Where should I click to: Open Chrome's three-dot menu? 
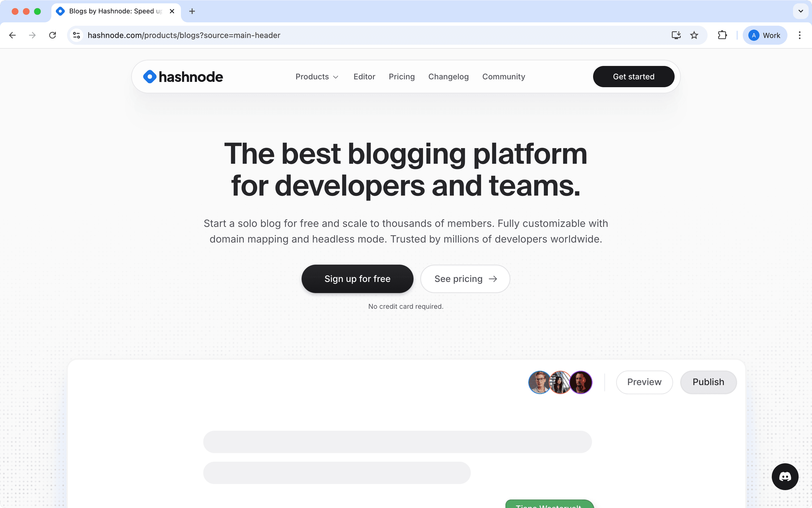pyautogui.click(x=800, y=35)
